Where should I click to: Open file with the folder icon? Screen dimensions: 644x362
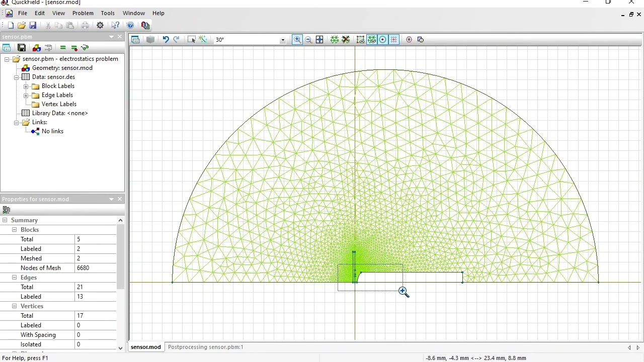22,25
